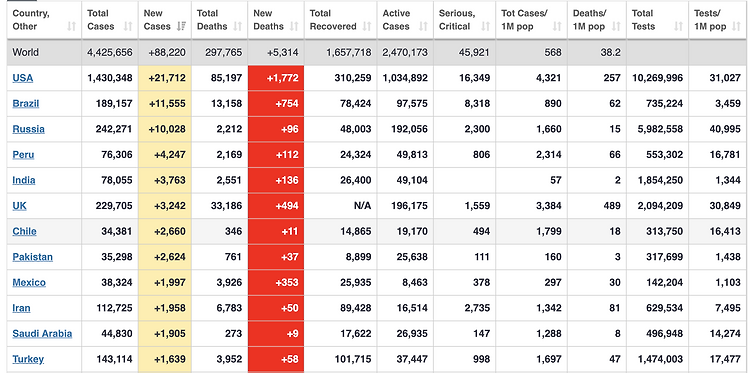Open the USA country link
This screenshot has width=750, height=373.
click(22, 78)
